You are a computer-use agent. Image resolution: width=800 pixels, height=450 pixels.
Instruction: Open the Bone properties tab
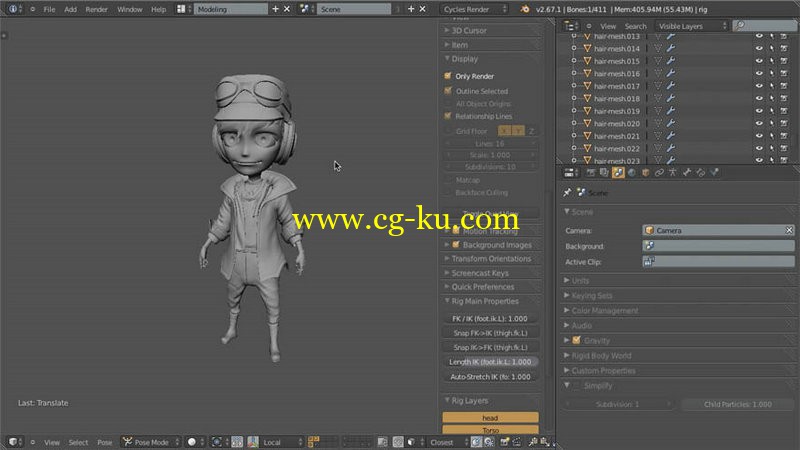tap(687, 173)
